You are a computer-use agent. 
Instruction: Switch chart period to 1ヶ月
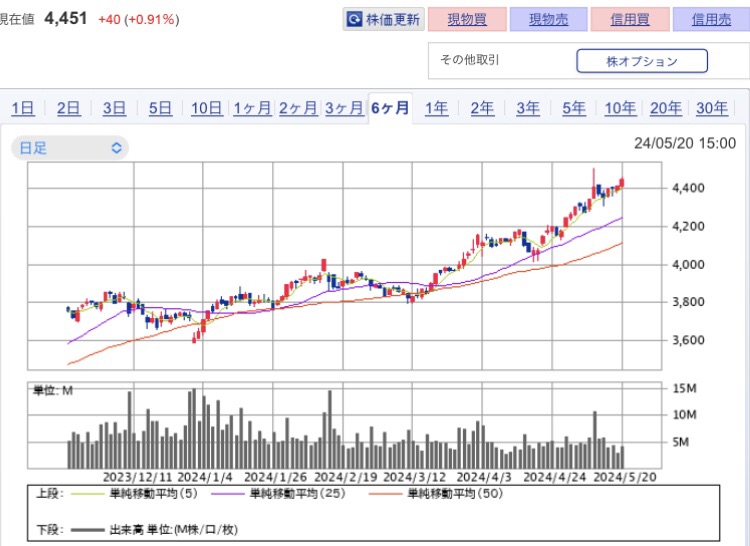click(x=252, y=108)
